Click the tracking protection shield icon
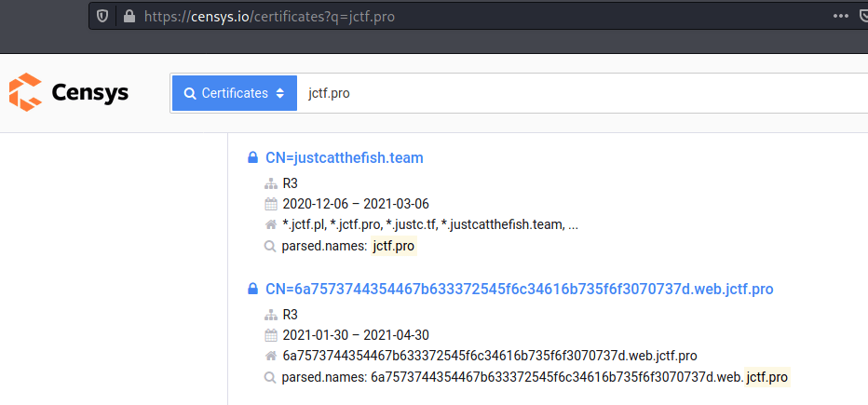 point(102,16)
